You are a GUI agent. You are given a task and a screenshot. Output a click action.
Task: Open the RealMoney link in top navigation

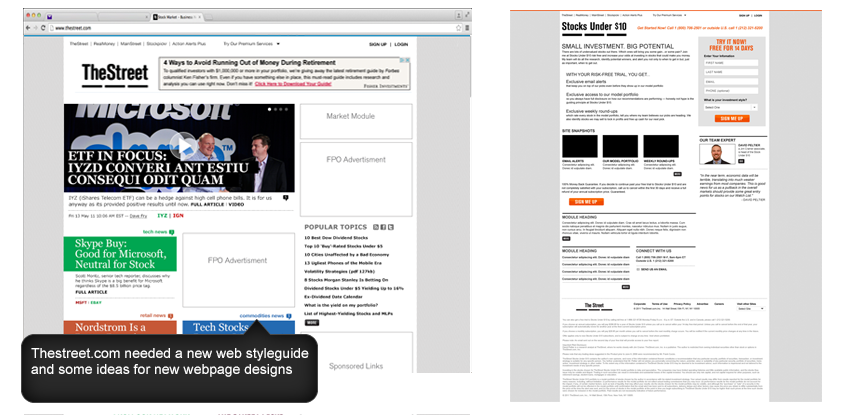point(104,44)
